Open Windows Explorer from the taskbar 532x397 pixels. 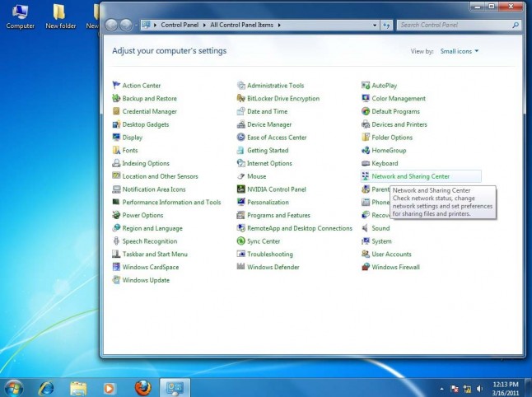tap(78, 388)
